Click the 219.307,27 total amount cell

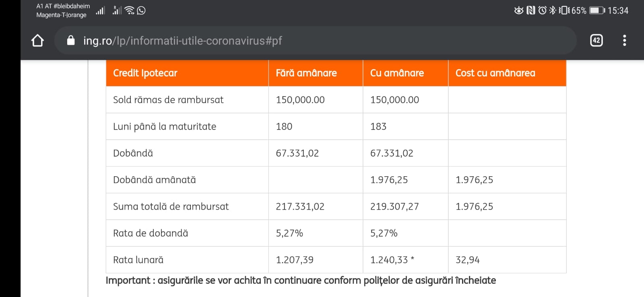click(394, 207)
